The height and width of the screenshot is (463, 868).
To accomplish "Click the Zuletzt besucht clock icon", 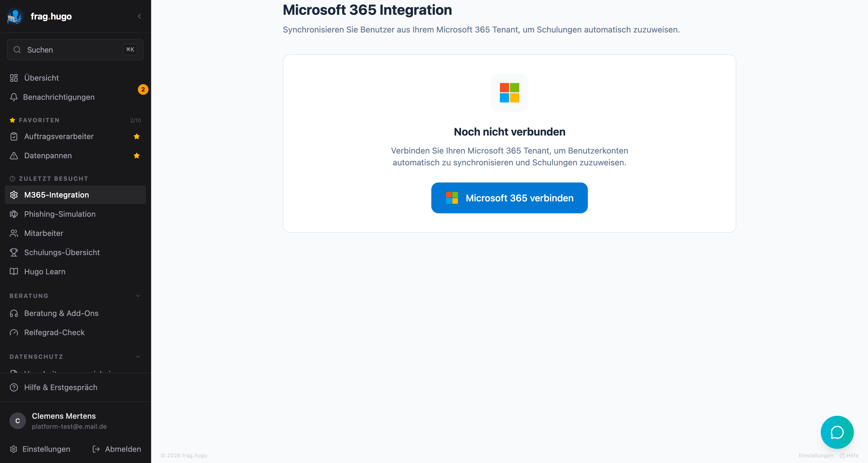I will [x=12, y=179].
